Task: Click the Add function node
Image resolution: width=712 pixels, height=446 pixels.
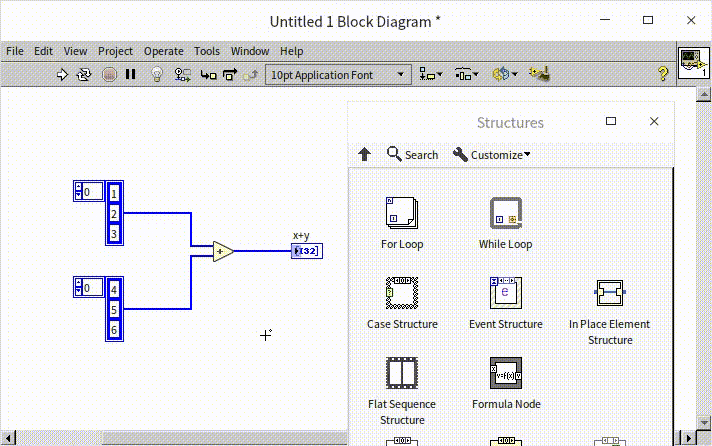Action: coord(222,252)
